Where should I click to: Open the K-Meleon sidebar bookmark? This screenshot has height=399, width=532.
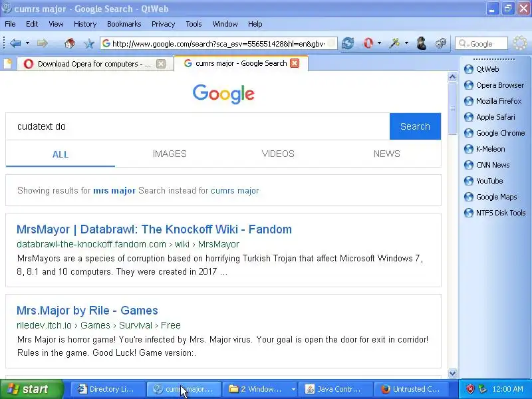coord(485,149)
